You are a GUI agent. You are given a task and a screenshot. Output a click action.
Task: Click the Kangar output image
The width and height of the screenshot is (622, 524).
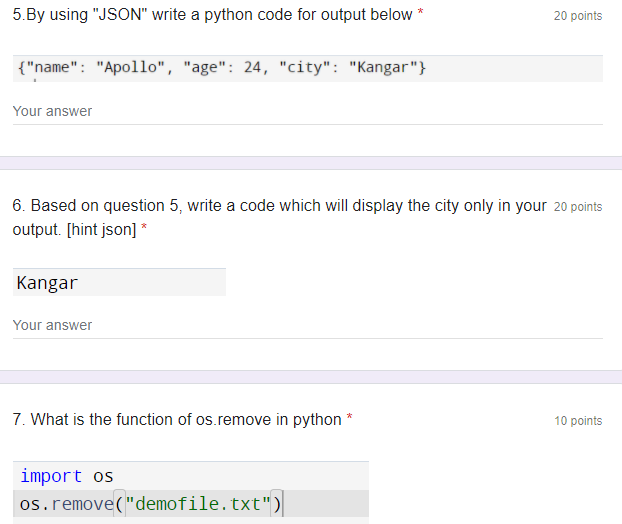tap(119, 282)
